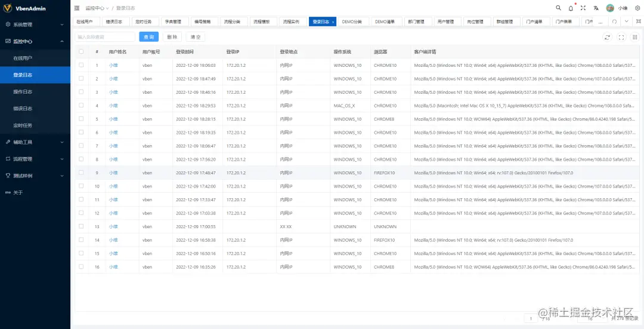Check the checkbox for row 3
The height and width of the screenshot is (329, 644).
[x=81, y=92]
